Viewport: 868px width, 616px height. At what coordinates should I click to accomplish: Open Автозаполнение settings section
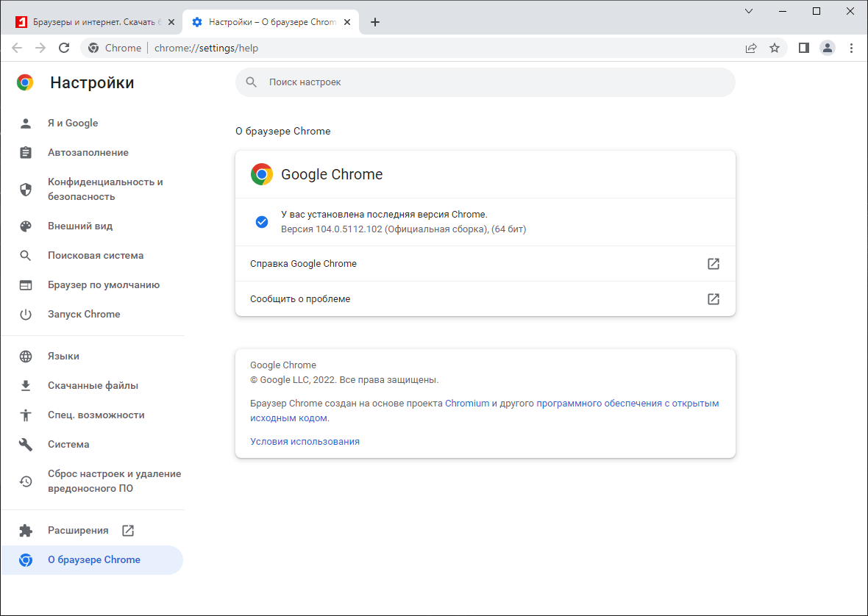pyautogui.click(x=88, y=153)
